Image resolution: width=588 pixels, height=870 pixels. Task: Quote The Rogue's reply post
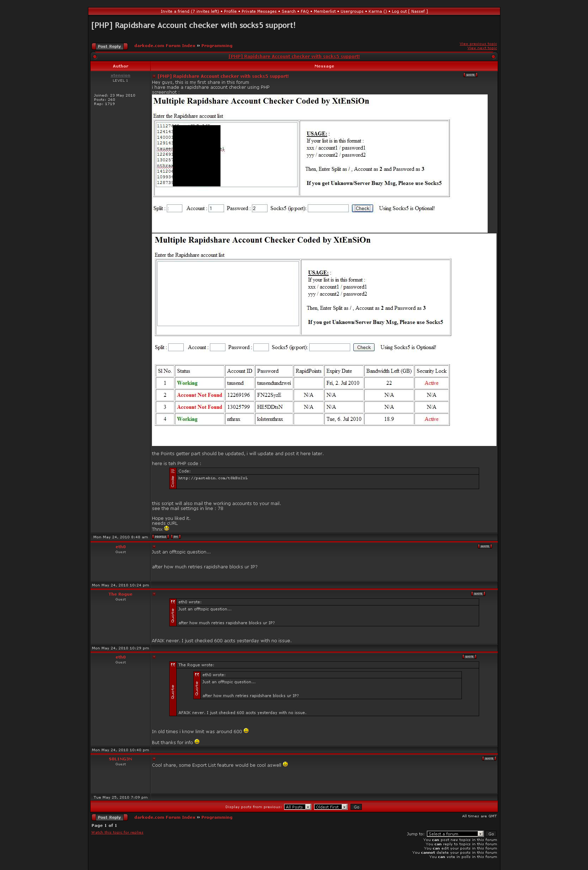point(478,594)
